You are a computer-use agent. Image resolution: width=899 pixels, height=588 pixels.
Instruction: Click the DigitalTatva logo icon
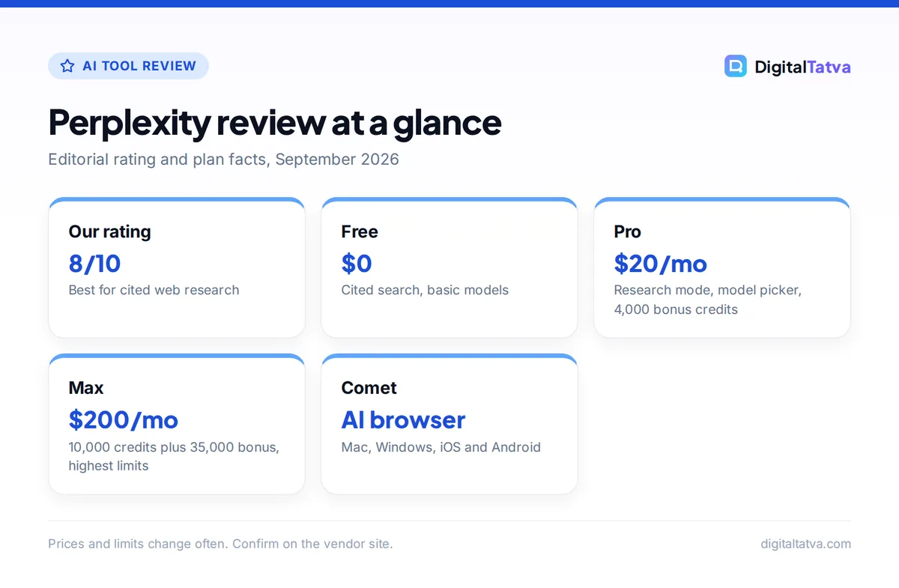tap(736, 66)
